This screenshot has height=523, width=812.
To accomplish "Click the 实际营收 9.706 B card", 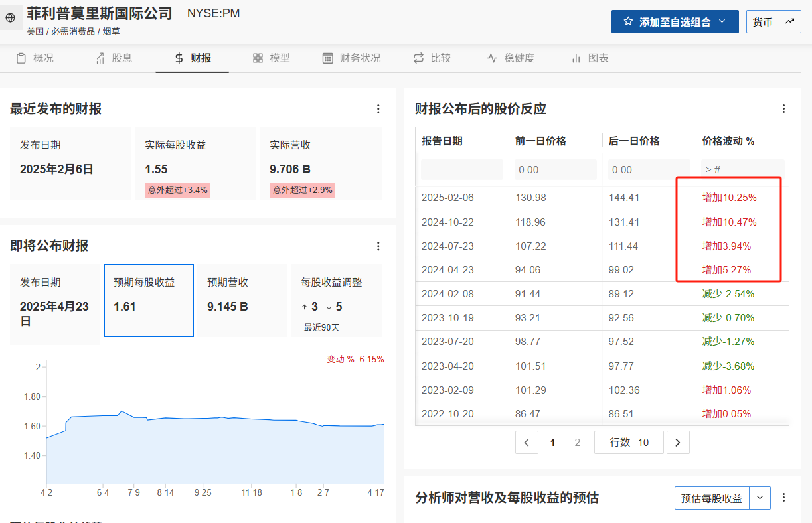I will (x=320, y=164).
